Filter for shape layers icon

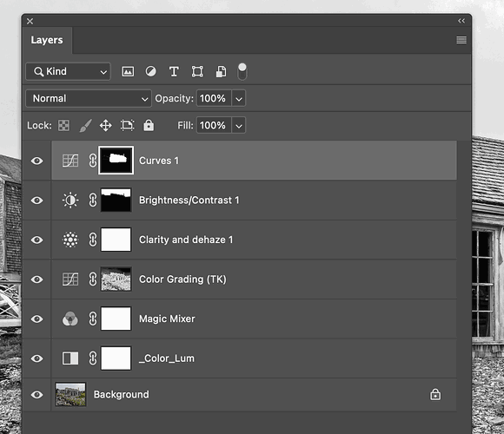pyautogui.click(x=197, y=71)
